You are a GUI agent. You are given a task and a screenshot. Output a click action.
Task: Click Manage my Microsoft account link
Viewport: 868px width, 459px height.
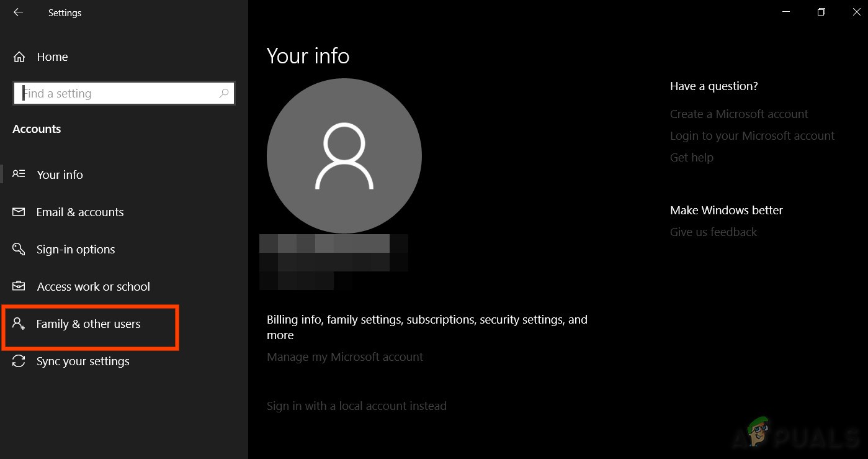pos(345,357)
